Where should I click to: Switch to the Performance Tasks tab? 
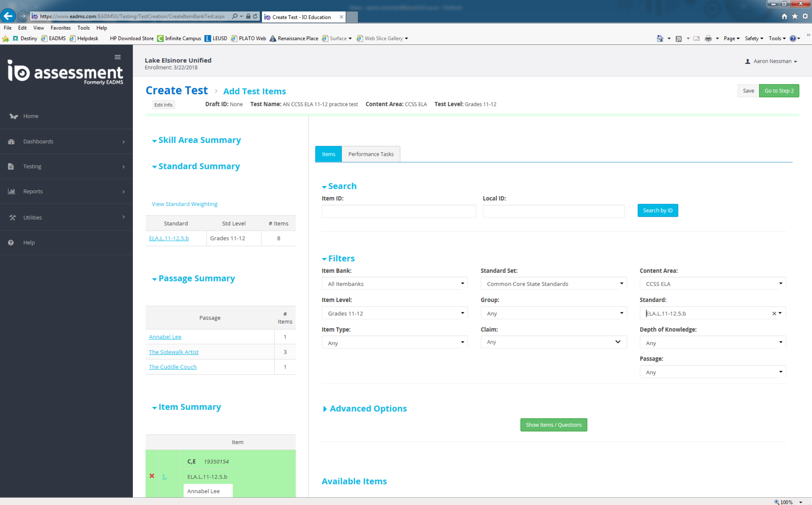click(370, 154)
